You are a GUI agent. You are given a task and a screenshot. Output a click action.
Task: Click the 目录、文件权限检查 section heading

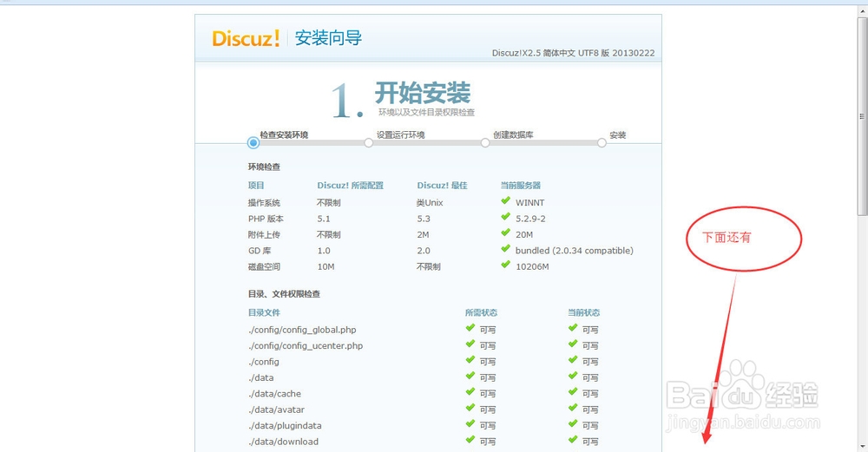tap(284, 294)
